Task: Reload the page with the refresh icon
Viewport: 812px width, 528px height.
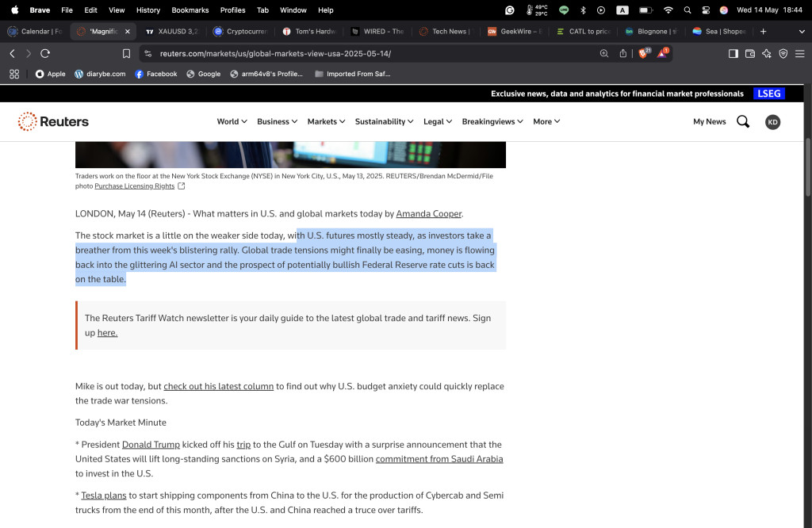Action: coord(45,53)
